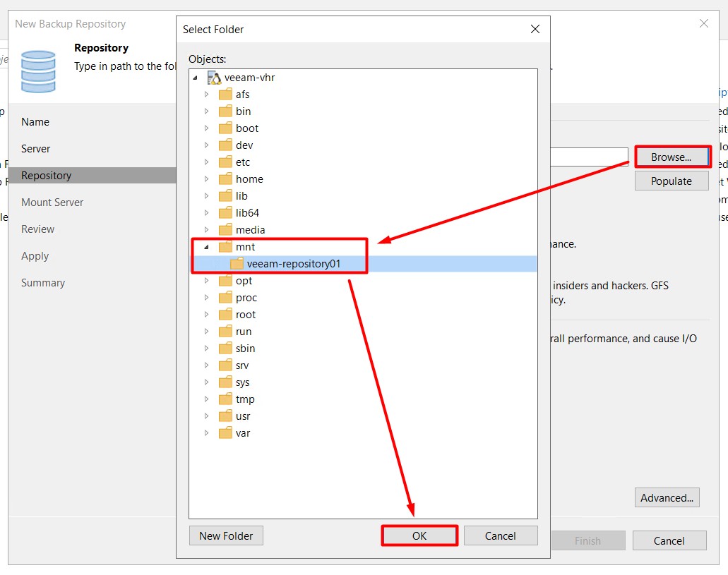Select the usr folder label
The image size is (728, 575).
243,416
